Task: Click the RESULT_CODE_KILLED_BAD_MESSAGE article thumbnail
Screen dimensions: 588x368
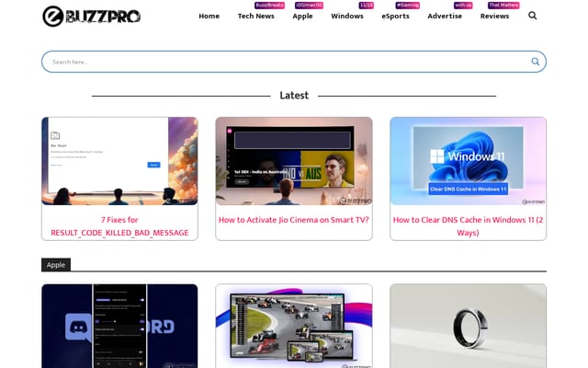Action: [x=119, y=161]
